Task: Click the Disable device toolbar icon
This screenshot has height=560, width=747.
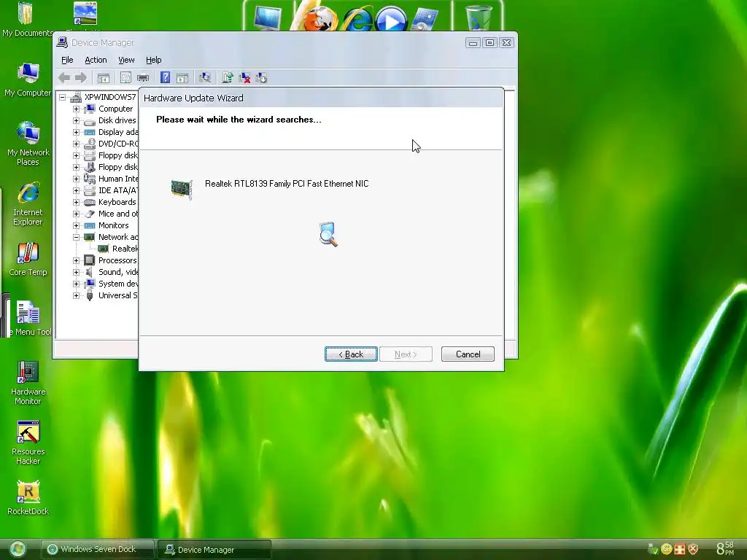Action: pyautogui.click(x=262, y=77)
